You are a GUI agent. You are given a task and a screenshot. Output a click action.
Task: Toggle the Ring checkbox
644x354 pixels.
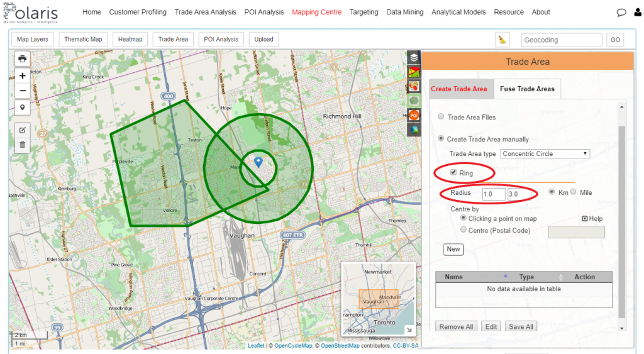pos(453,172)
